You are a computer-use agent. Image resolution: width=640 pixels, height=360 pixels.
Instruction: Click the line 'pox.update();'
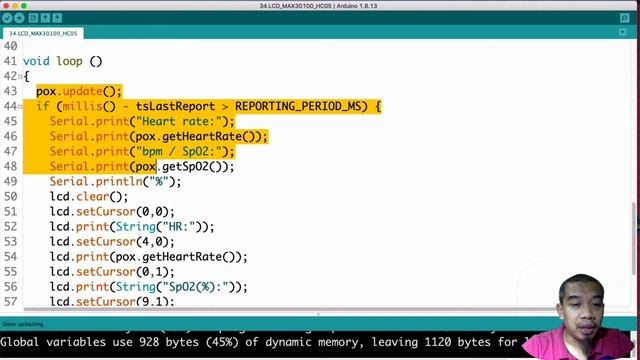point(79,91)
